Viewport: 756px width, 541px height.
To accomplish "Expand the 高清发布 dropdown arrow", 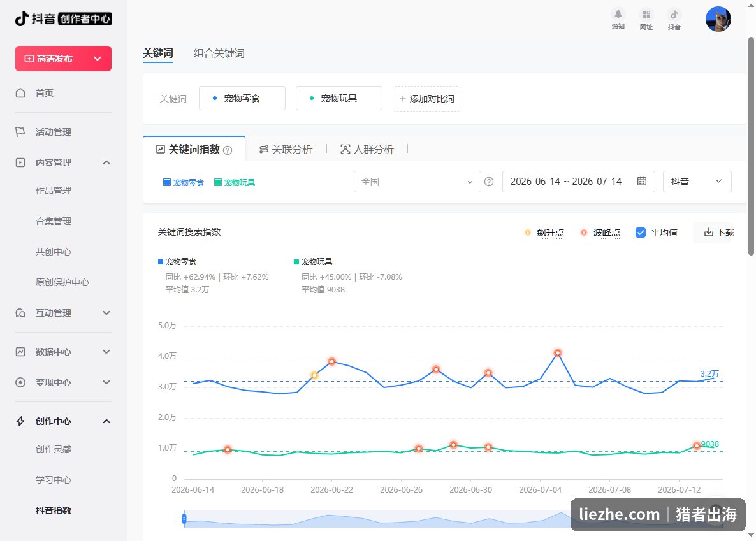I will click(x=98, y=59).
